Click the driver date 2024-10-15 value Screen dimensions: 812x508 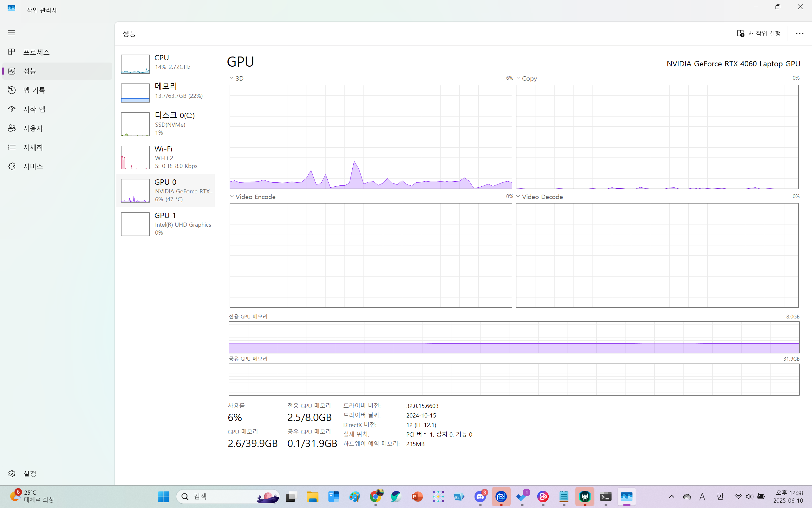pos(421,415)
